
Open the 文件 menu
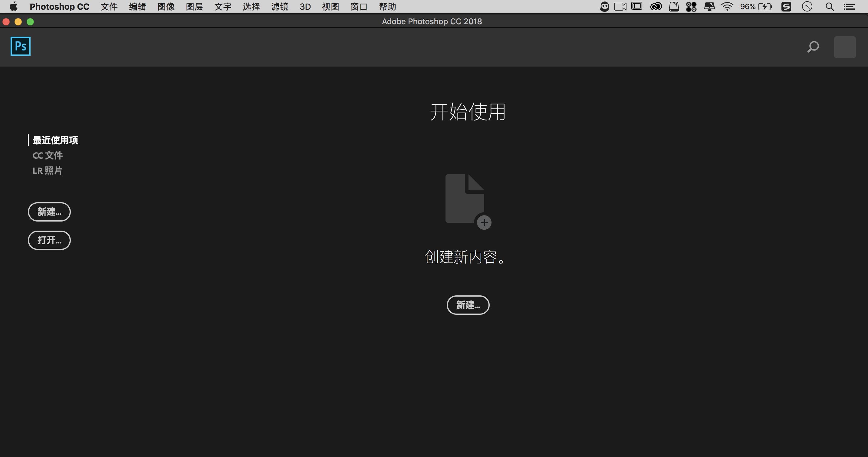(108, 6)
